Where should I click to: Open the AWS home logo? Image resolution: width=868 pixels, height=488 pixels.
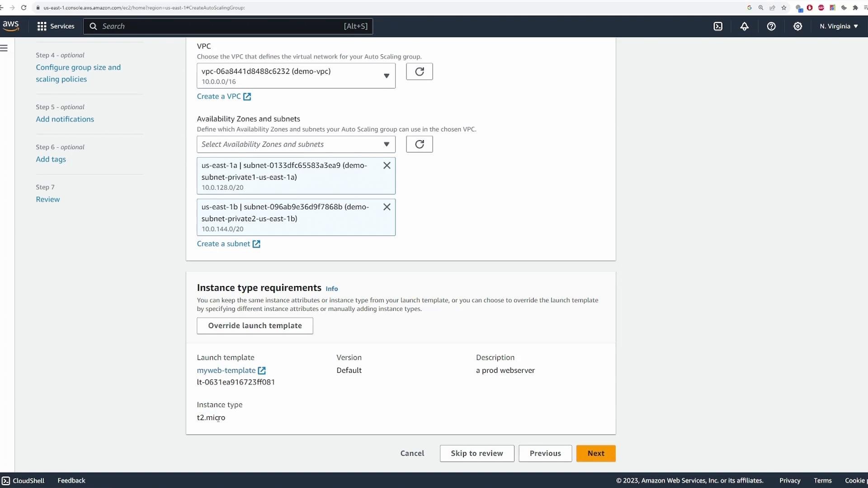pos(10,26)
